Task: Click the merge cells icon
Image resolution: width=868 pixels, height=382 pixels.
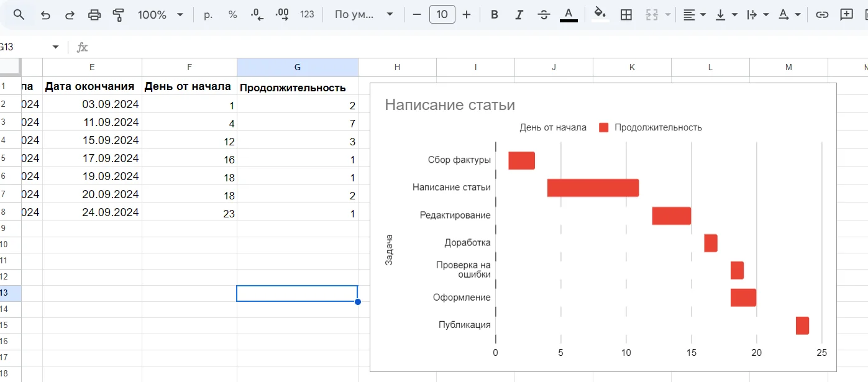Action: (x=652, y=15)
